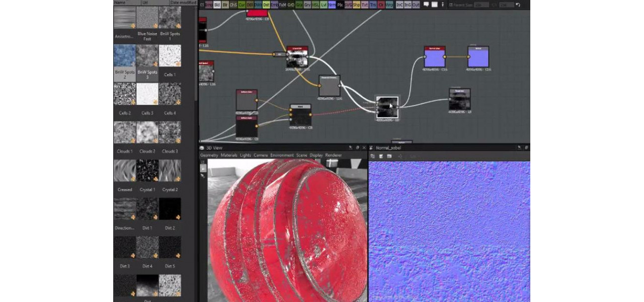Add a Txt text node
Image resolution: width=644 pixels, height=302 pixels.
(x=365, y=5)
